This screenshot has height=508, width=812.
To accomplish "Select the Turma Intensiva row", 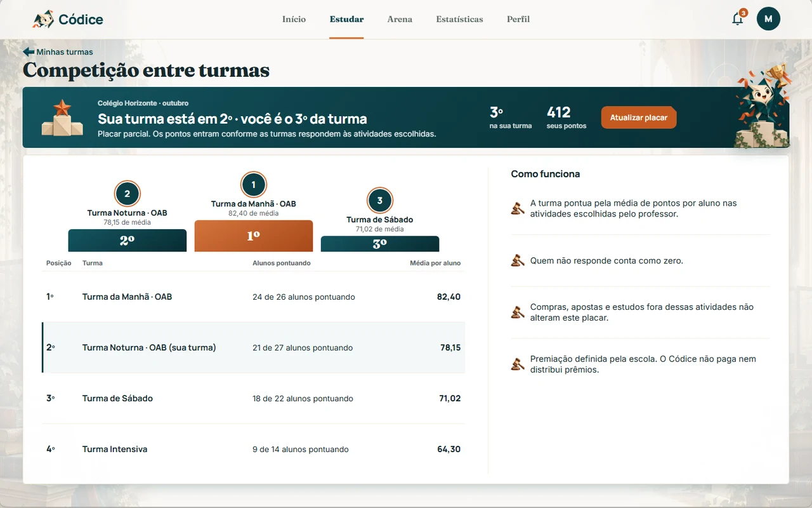I will (254, 449).
